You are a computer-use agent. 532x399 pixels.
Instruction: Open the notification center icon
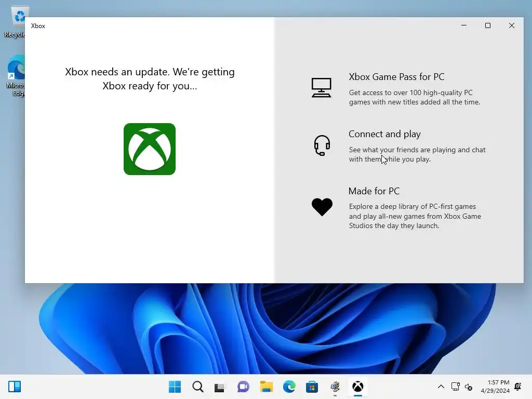coord(518,387)
